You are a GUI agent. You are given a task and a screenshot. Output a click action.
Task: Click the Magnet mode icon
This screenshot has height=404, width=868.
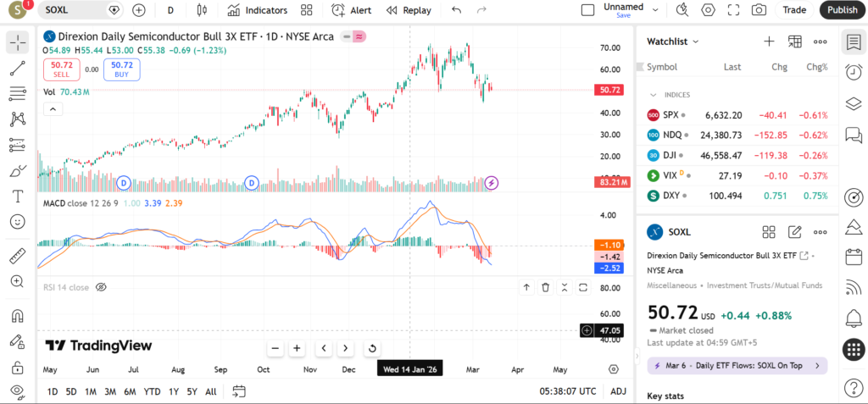[17, 316]
